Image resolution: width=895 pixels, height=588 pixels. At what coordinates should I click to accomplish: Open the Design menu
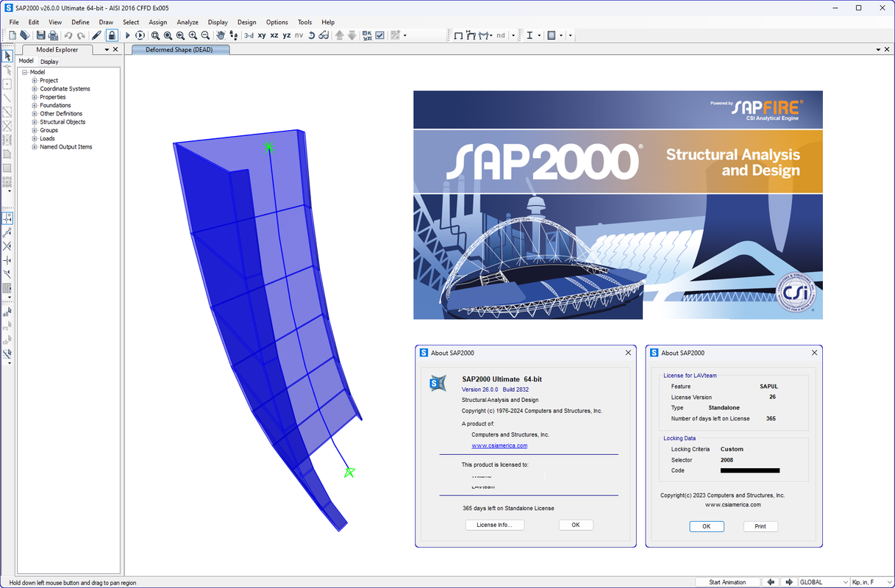(x=246, y=22)
